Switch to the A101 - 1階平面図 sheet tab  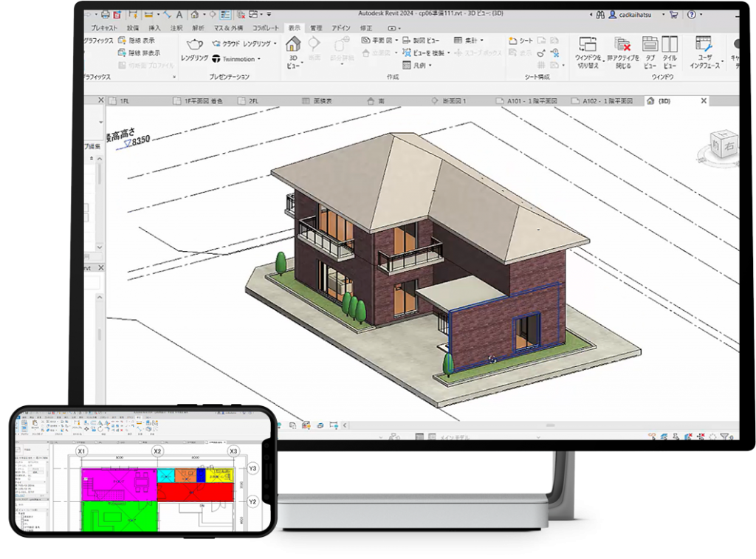pyautogui.click(x=527, y=101)
